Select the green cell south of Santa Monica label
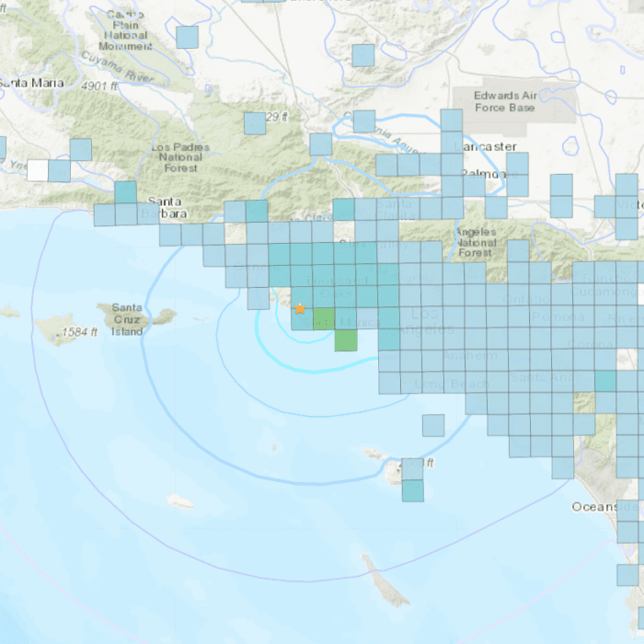Image resolution: width=644 pixels, height=644 pixels. point(346,340)
